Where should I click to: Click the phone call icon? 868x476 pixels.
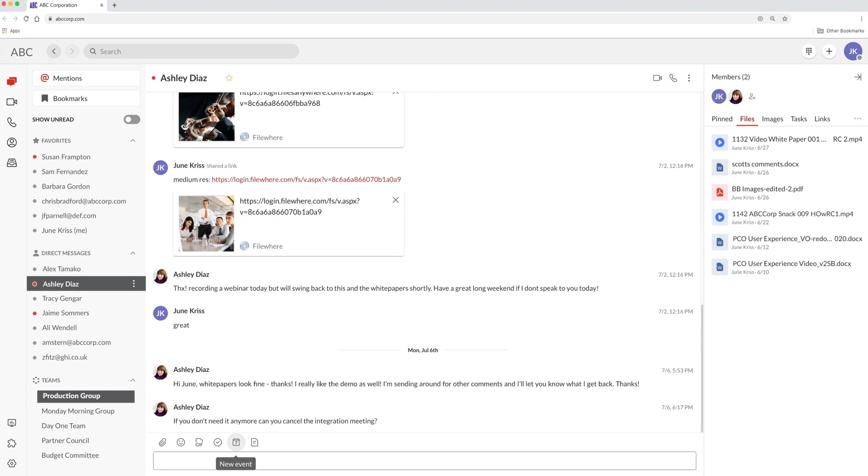pos(673,77)
